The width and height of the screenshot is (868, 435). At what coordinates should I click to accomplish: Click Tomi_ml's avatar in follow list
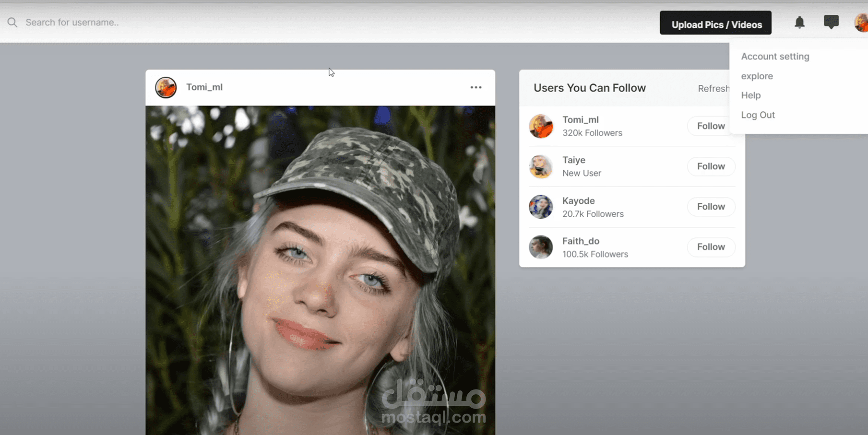541,126
